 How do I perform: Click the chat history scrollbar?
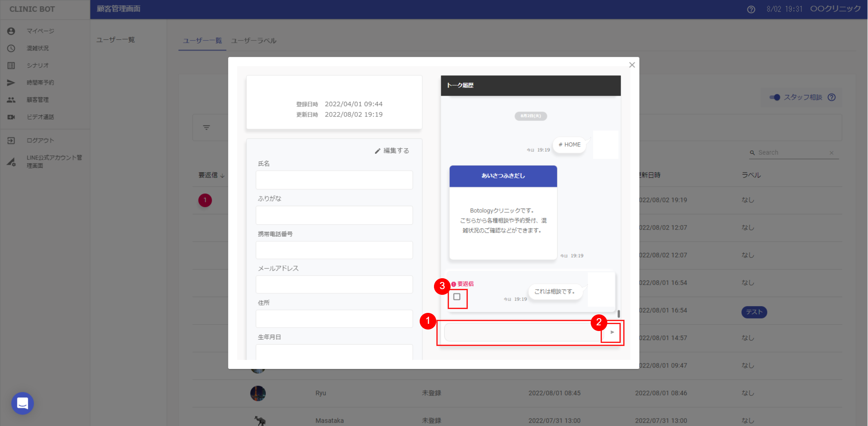(618, 313)
